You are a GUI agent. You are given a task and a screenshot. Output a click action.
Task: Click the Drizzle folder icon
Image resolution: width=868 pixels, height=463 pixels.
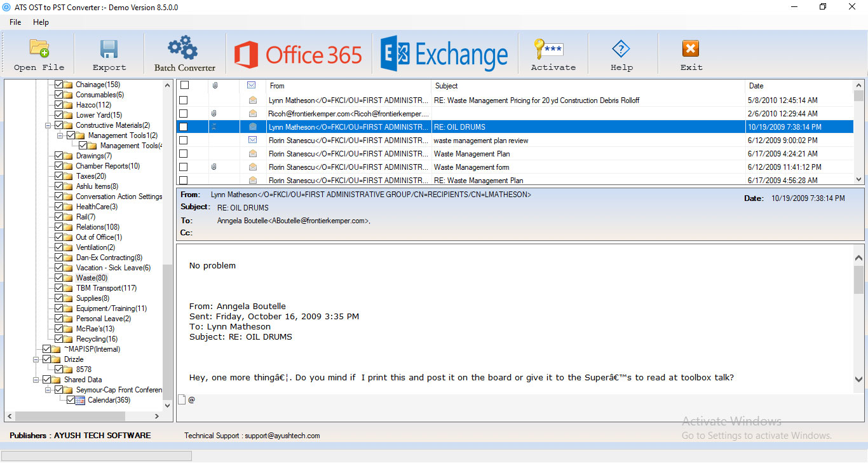point(56,359)
